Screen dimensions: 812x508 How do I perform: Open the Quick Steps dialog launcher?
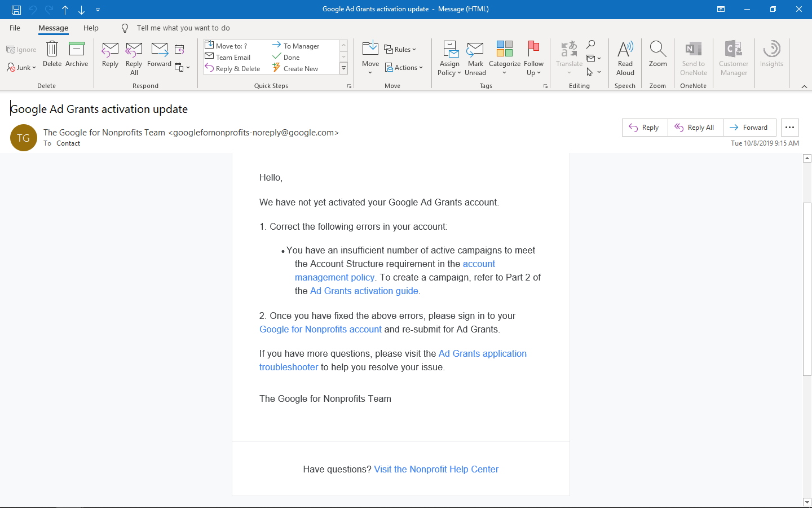click(349, 86)
